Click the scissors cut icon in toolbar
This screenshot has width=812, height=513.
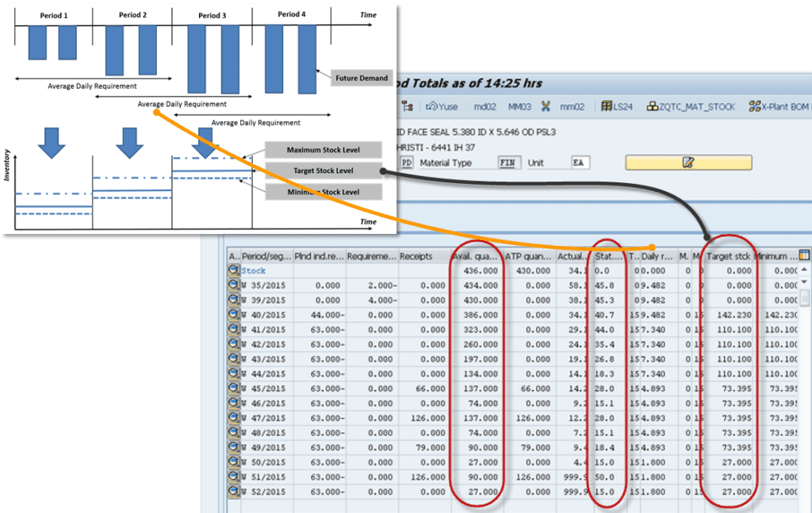(x=545, y=105)
